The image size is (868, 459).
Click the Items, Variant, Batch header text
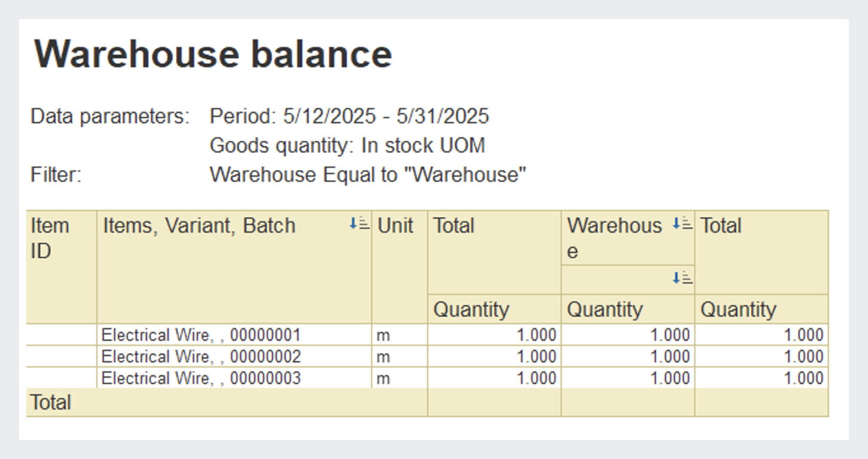click(x=199, y=226)
